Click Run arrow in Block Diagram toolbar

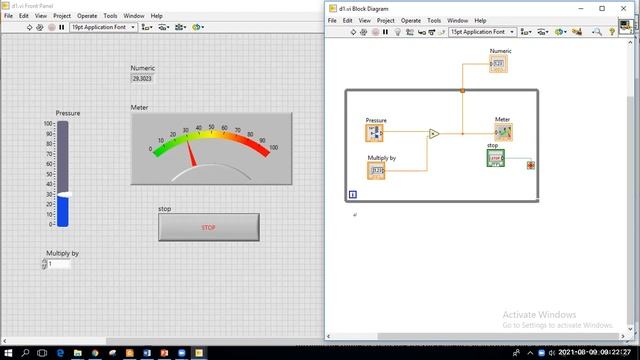tap(353, 32)
